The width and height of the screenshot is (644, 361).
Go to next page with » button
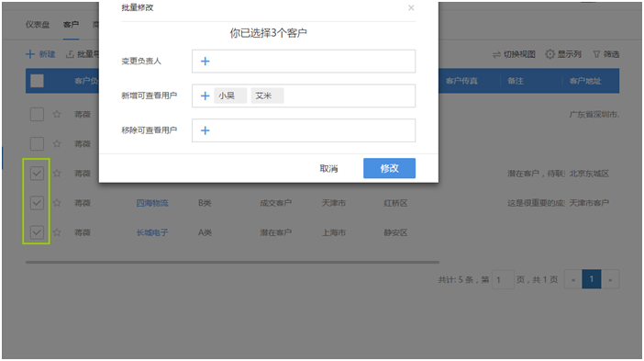pyautogui.click(x=610, y=279)
